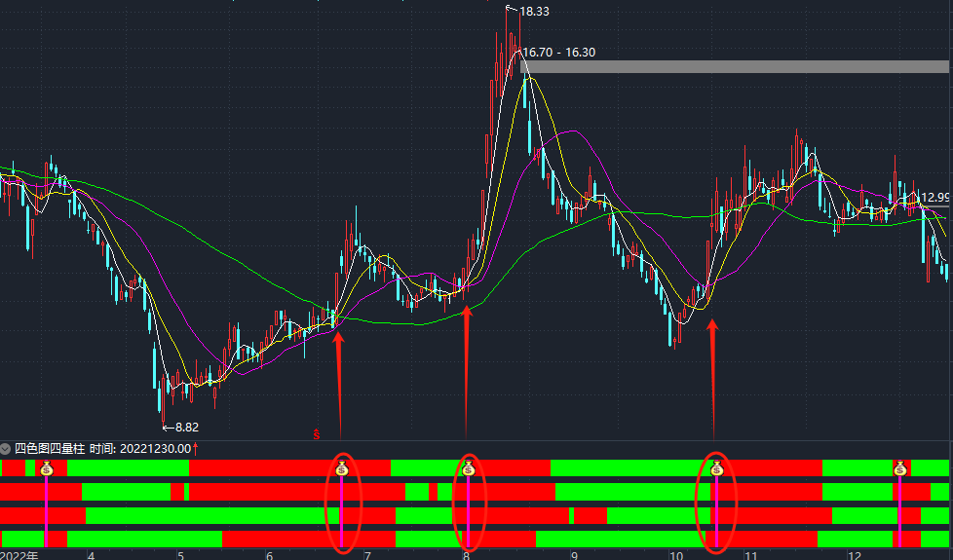Viewport: 953px width, 560px height.
Task: Click the 18.33 high price label
Action: [534, 12]
